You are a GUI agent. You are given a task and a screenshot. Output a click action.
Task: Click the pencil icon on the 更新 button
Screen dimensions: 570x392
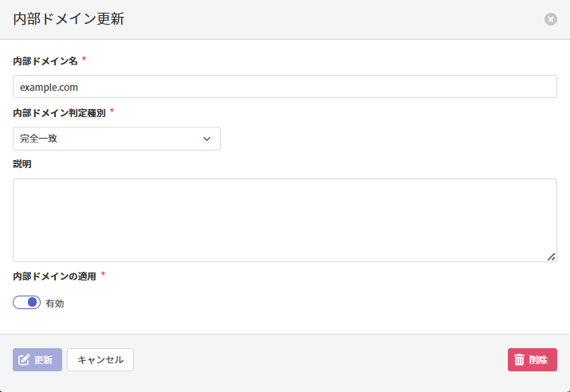(24, 359)
